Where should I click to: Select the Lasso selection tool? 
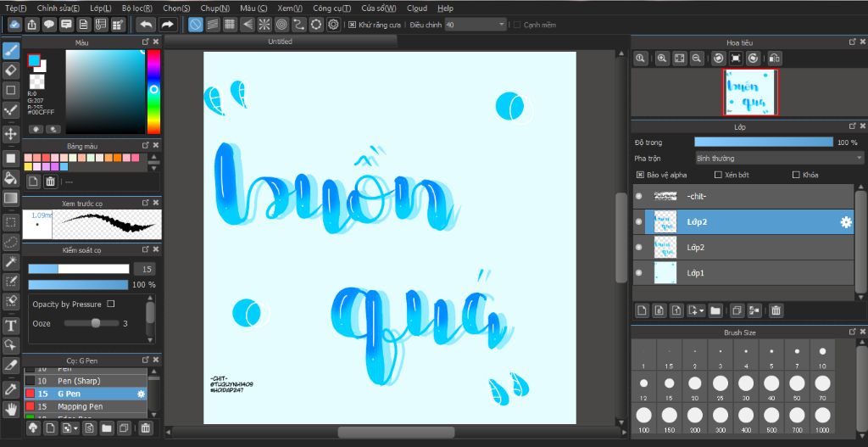tap(11, 242)
